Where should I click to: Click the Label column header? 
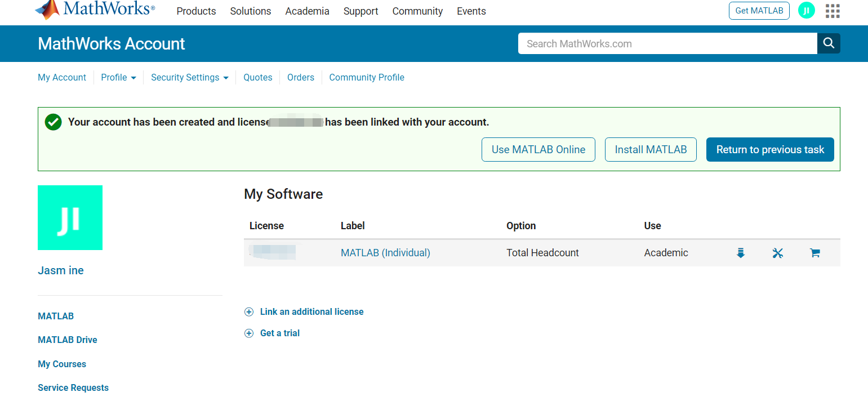(x=353, y=226)
